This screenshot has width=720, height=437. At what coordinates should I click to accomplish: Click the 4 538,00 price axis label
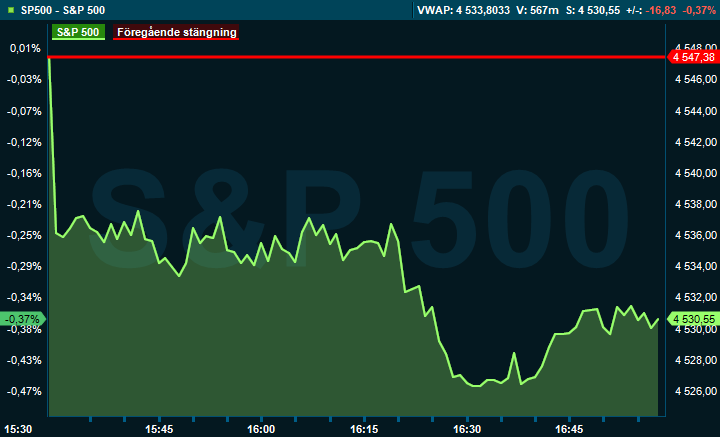coord(696,204)
